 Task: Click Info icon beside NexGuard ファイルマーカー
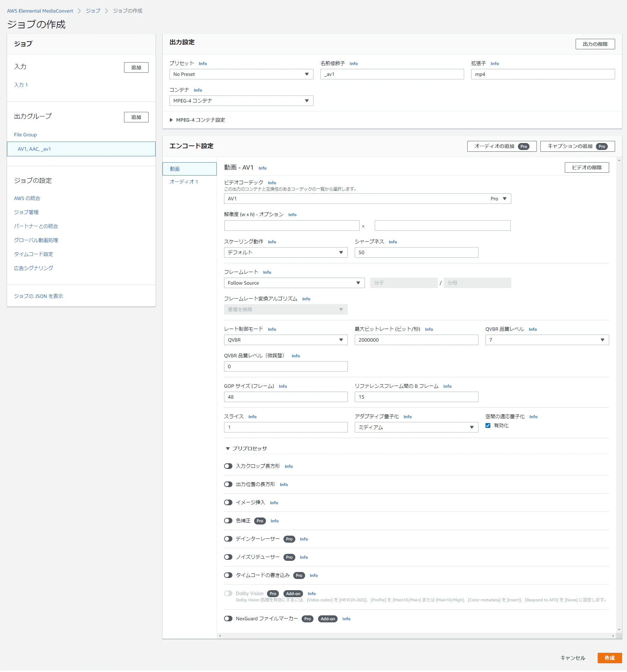tap(346, 619)
